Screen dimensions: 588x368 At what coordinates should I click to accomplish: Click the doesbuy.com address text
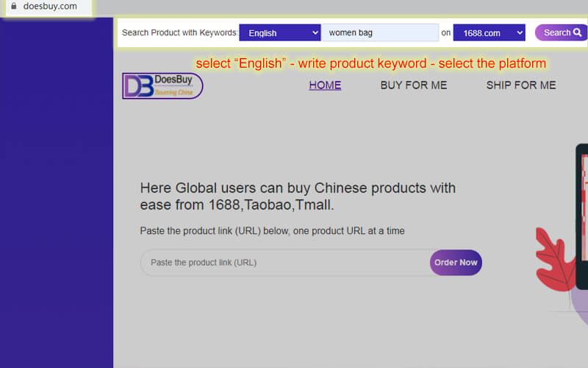(50, 6)
